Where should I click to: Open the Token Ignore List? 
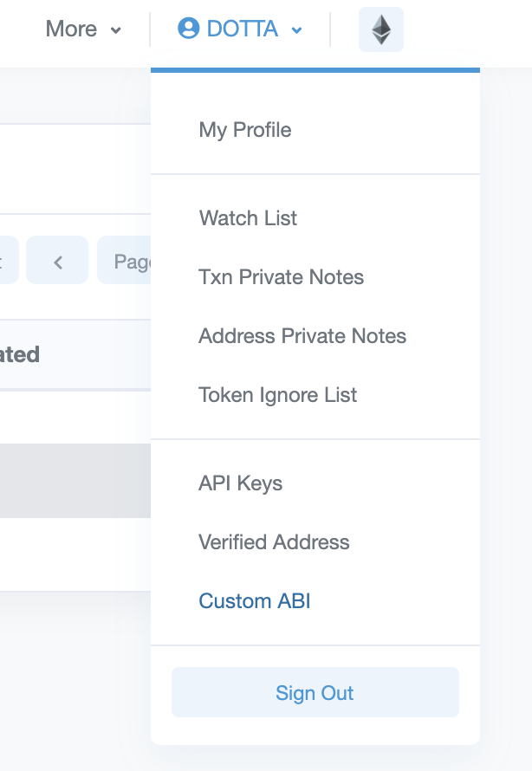277,395
